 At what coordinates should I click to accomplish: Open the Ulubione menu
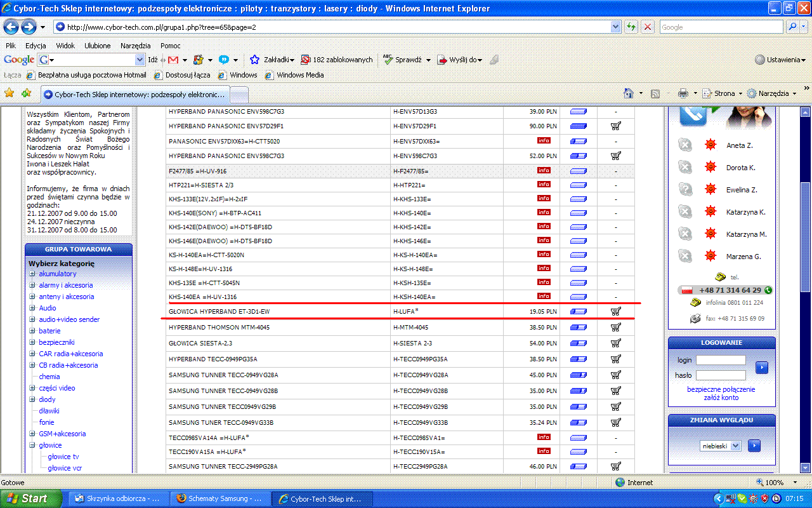pyautogui.click(x=98, y=46)
